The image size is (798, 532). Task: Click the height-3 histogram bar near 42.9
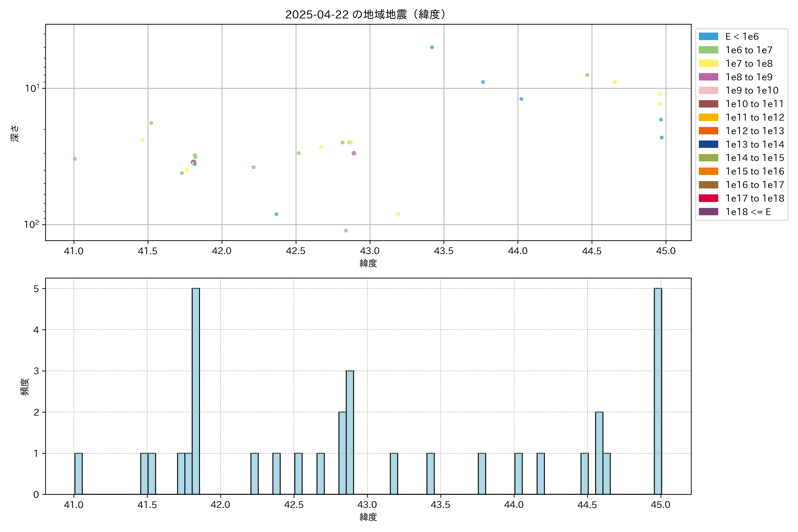(x=350, y=432)
